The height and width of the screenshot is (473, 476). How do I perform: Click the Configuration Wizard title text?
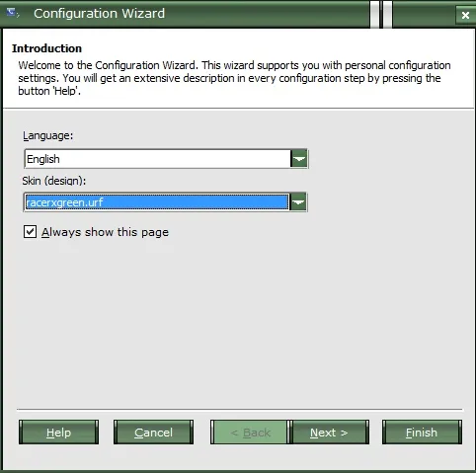click(99, 14)
